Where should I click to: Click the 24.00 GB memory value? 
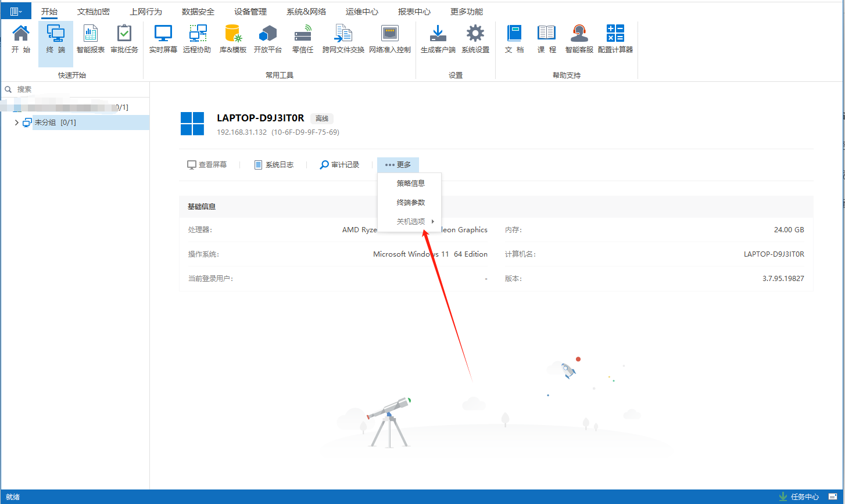tap(789, 230)
